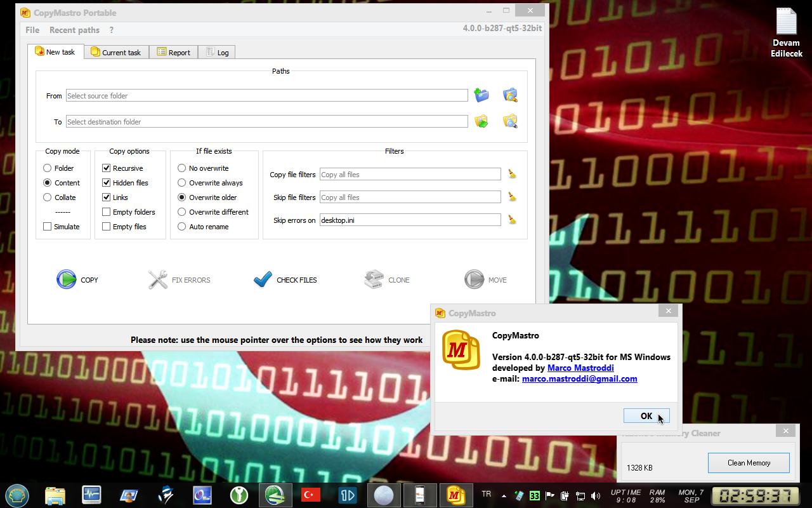The height and width of the screenshot is (508, 812).
Task: Browse for source folder using blue folder icon
Action: coord(481,95)
